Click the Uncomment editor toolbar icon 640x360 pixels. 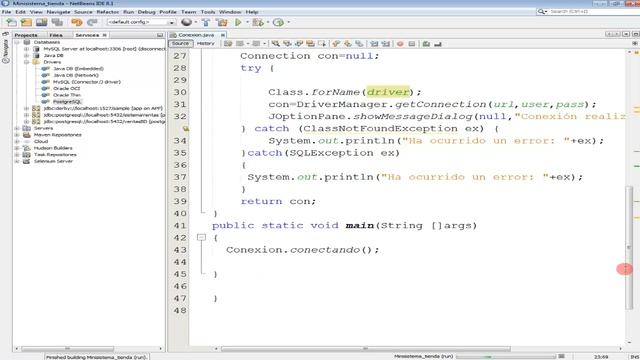coord(438,44)
